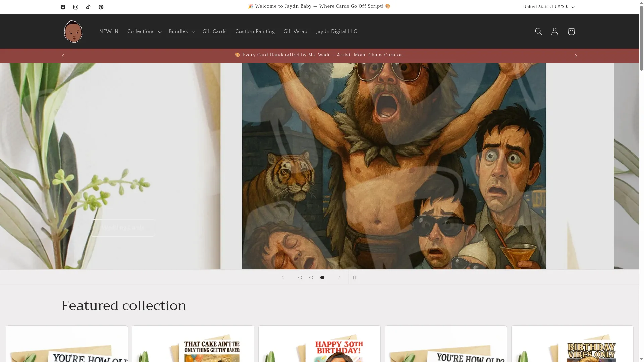
Task: Open the Gift Wrap page
Action: coord(296,32)
